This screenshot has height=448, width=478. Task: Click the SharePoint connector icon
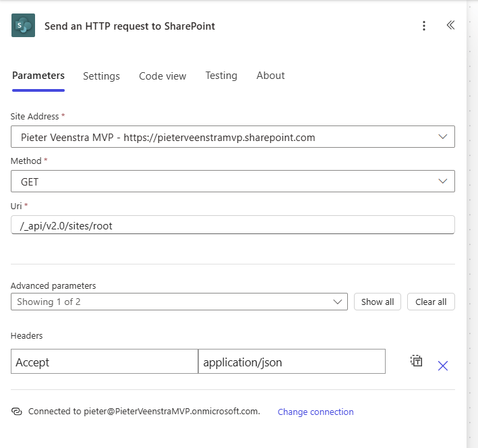pos(23,26)
